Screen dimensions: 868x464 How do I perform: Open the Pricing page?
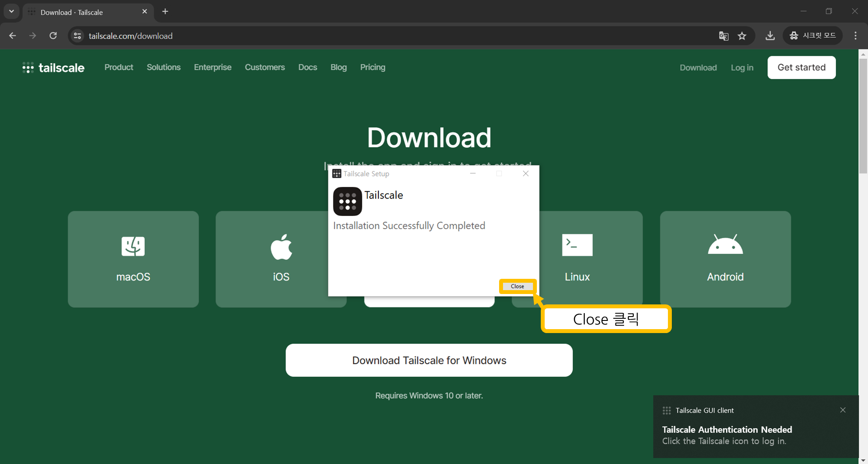tap(373, 67)
